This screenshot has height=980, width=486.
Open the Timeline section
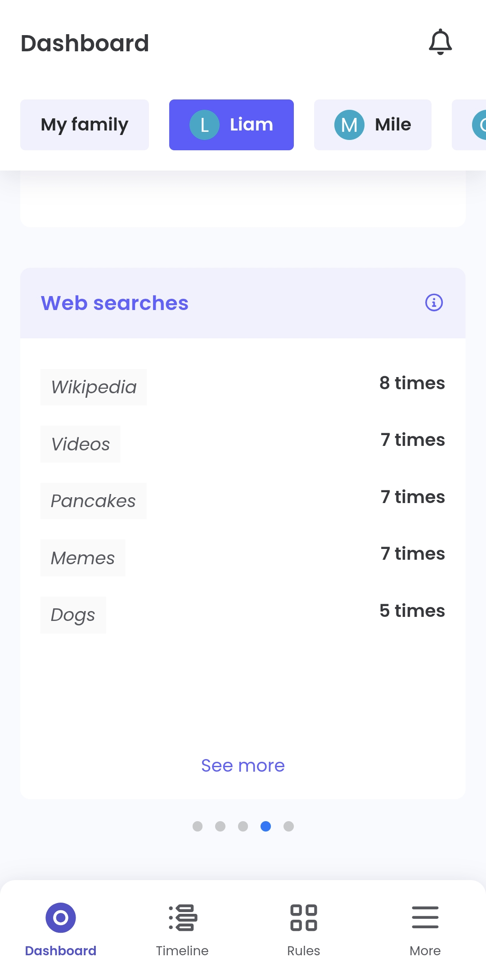tap(182, 918)
